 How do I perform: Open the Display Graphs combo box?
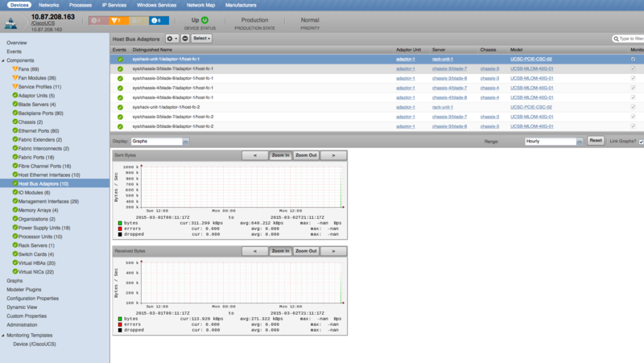tap(160, 142)
